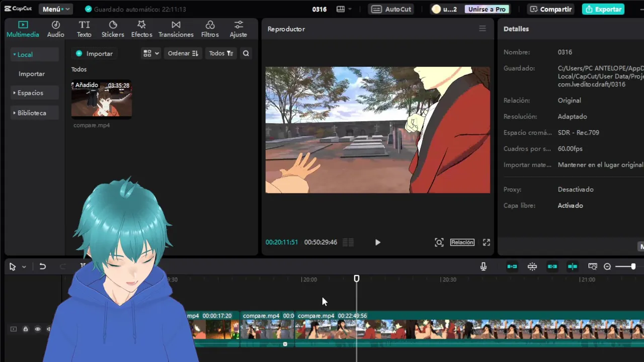Click the project title 0316 in top bar
Image resolution: width=644 pixels, height=362 pixels.
319,9
